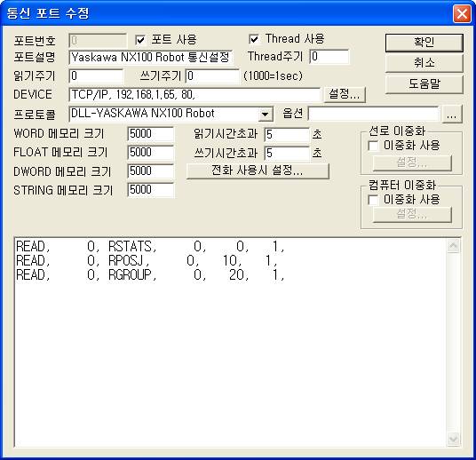Click the scroll-up arrow of command list

[x=453, y=245]
